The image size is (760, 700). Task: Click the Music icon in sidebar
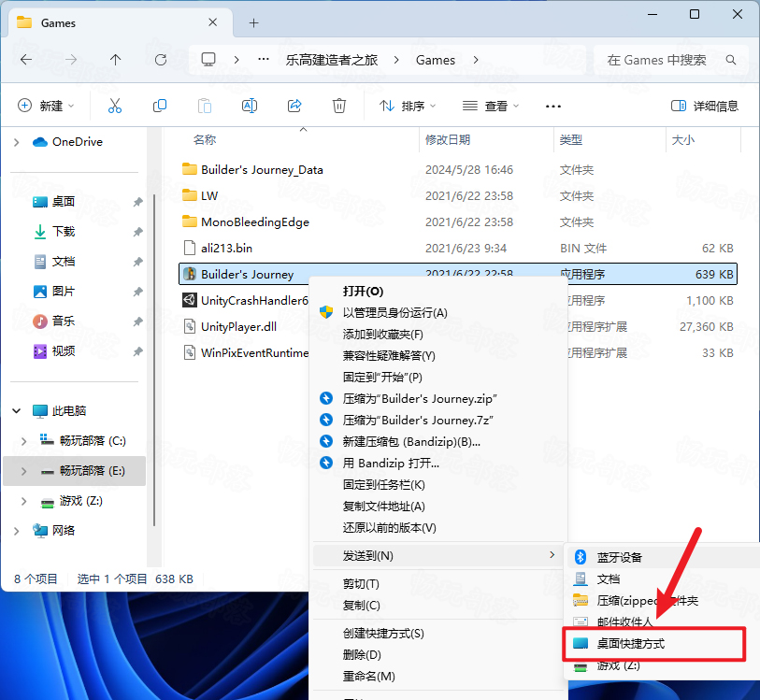pos(40,321)
